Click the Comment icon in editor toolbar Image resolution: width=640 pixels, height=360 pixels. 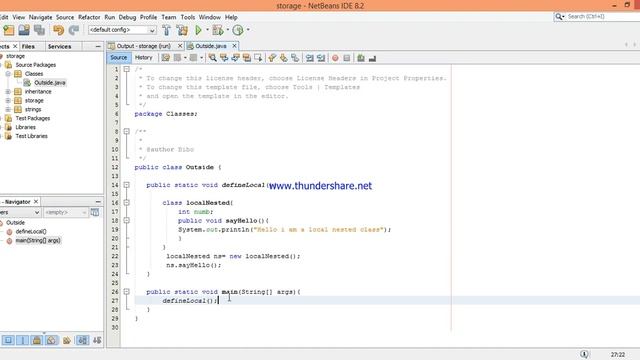point(361,58)
